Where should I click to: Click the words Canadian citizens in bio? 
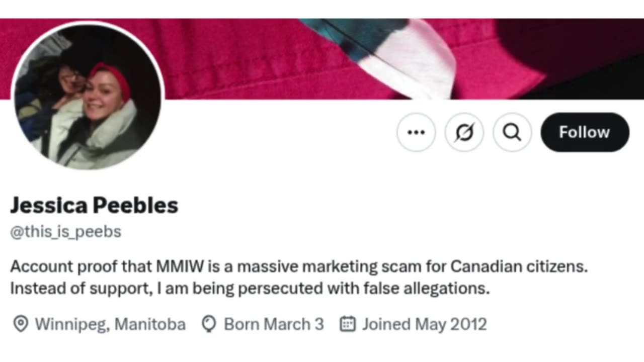click(518, 266)
